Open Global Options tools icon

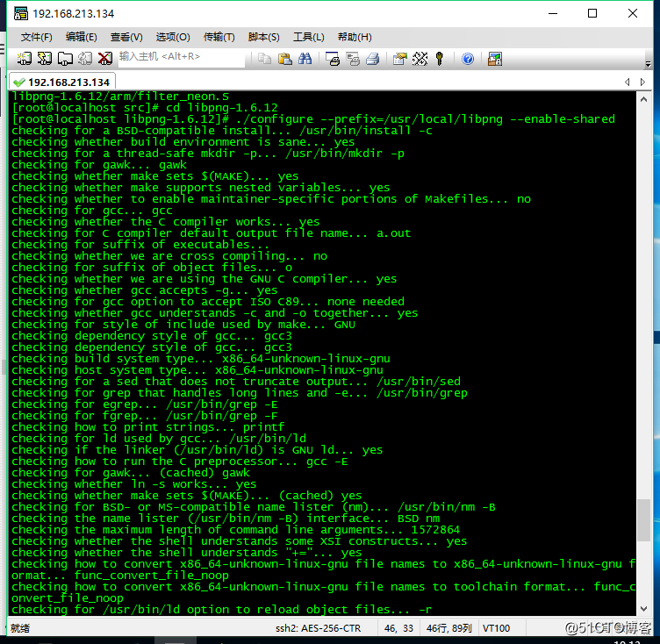coord(420,59)
